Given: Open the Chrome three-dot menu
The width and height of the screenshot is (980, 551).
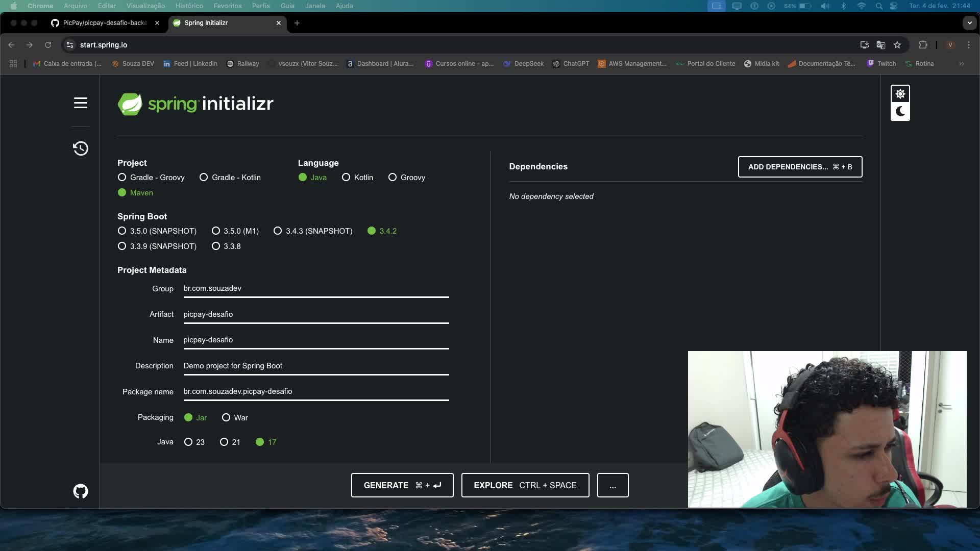Looking at the screenshot, I should (969, 45).
